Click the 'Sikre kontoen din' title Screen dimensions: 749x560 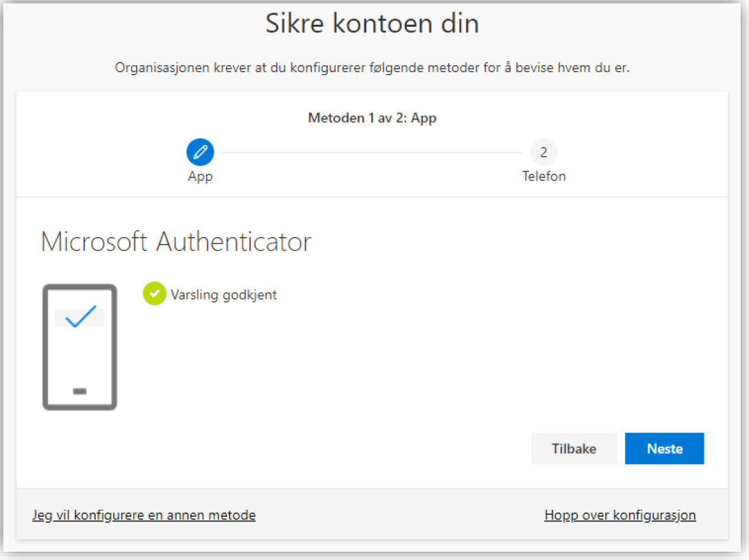point(372,23)
